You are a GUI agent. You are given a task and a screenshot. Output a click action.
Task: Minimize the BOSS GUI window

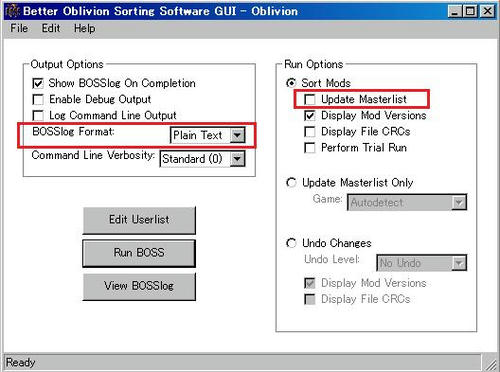pyautogui.click(x=454, y=11)
